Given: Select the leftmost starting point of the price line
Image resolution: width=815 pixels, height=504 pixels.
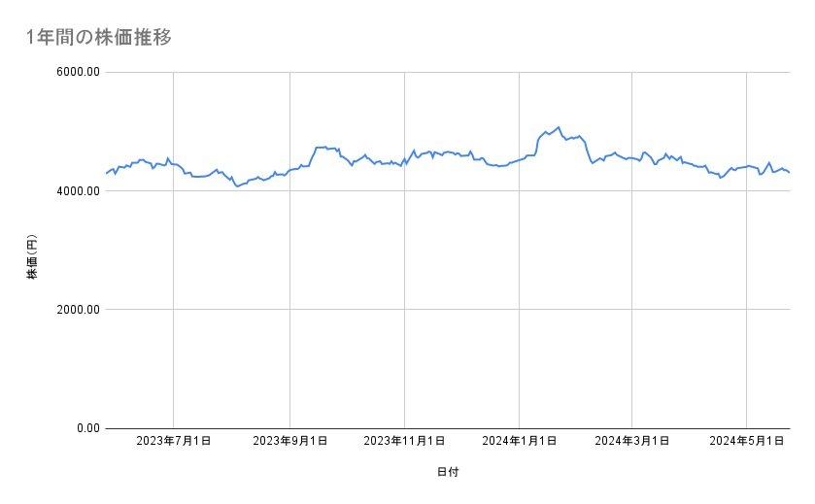Looking at the screenshot, I should tap(107, 173).
